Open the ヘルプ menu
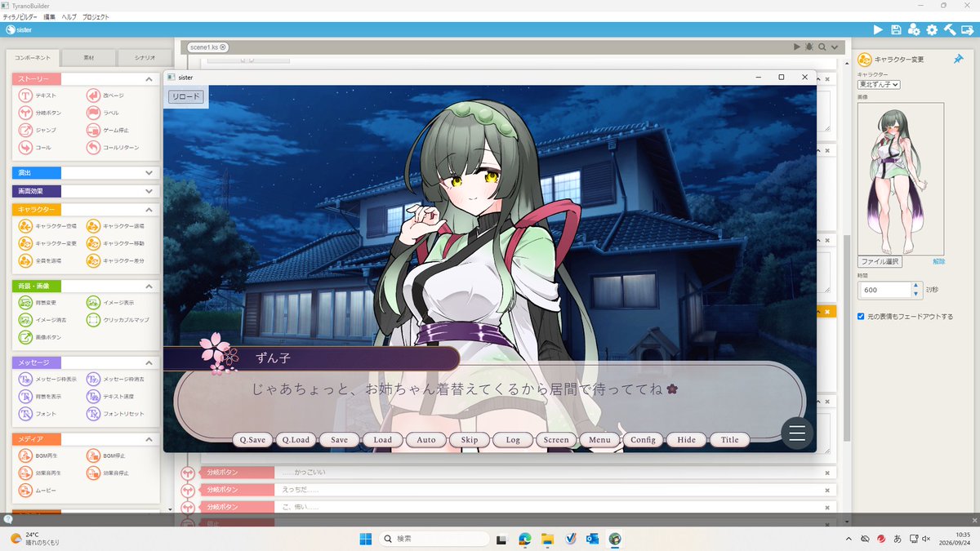980x551 pixels. [69, 16]
